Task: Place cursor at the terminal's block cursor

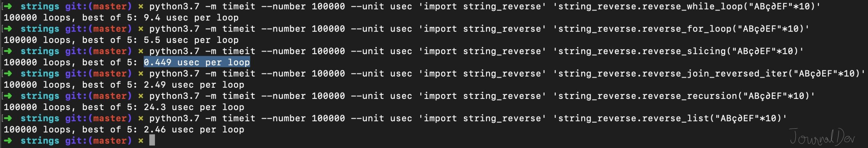Action: 152,140
